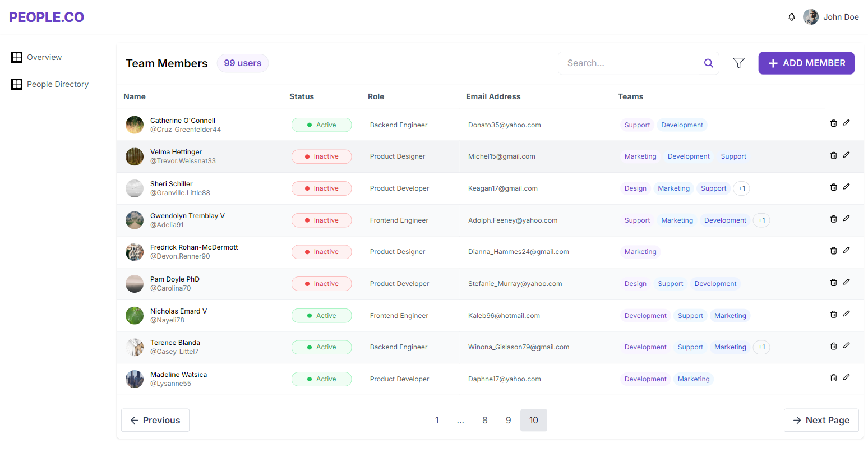Expand Sheri Schiller's +1 teams badge

tap(742, 188)
